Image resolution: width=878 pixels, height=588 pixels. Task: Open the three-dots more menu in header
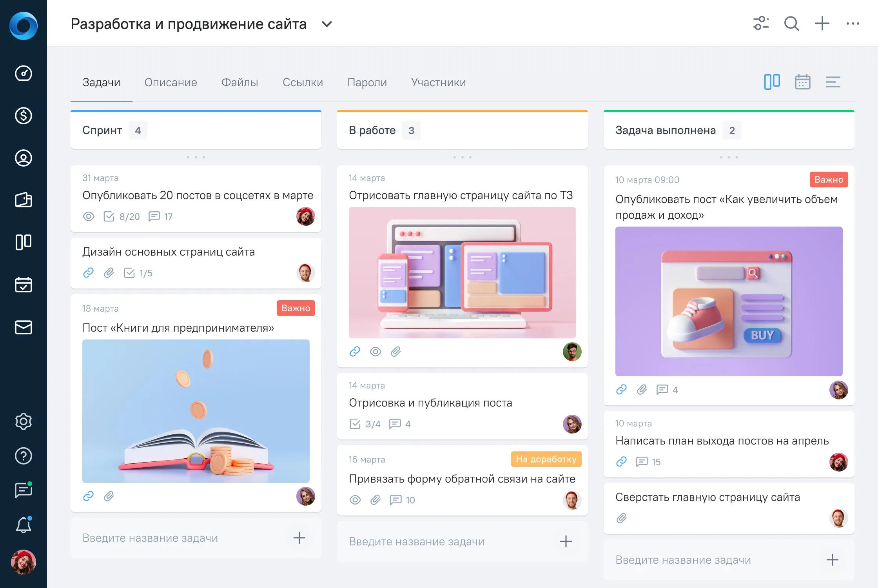[x=853, y=24]
